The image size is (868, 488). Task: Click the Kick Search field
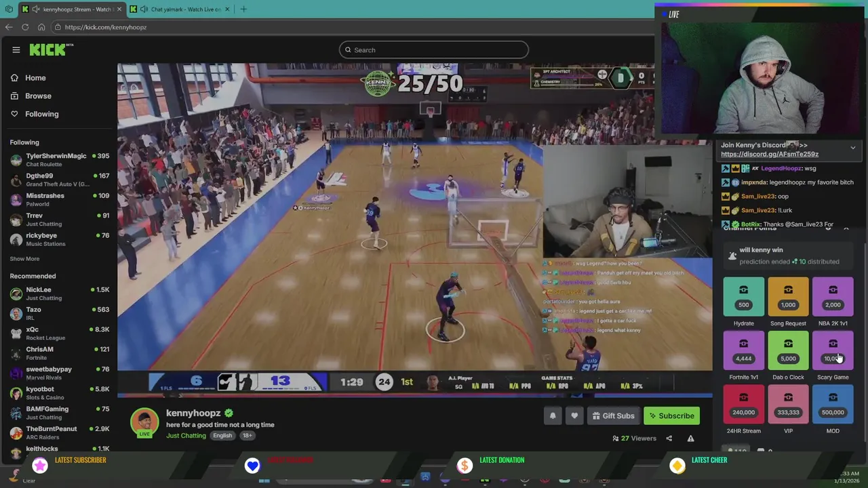coord(434,49)
